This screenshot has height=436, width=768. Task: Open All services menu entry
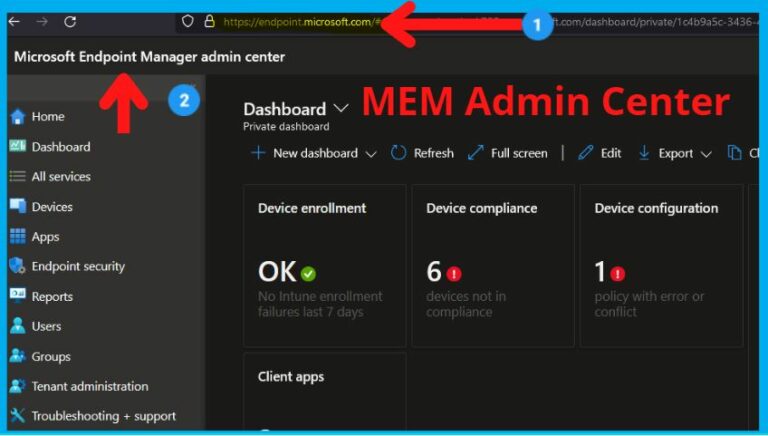pyautogui.click(x=61, y=177)
